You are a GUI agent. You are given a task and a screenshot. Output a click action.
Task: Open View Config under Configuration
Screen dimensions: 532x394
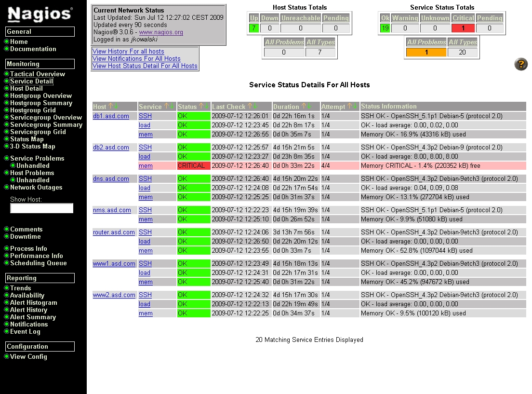(28, 357)
